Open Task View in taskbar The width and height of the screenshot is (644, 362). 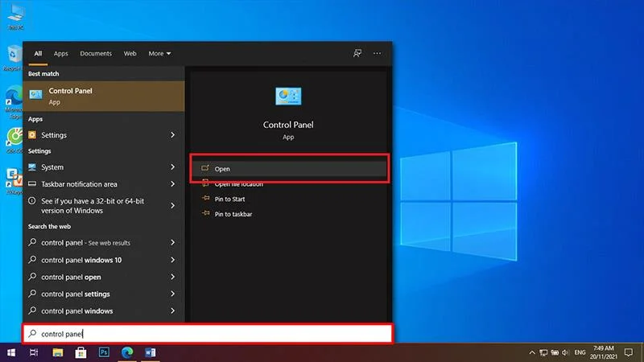tap(34, 352)
